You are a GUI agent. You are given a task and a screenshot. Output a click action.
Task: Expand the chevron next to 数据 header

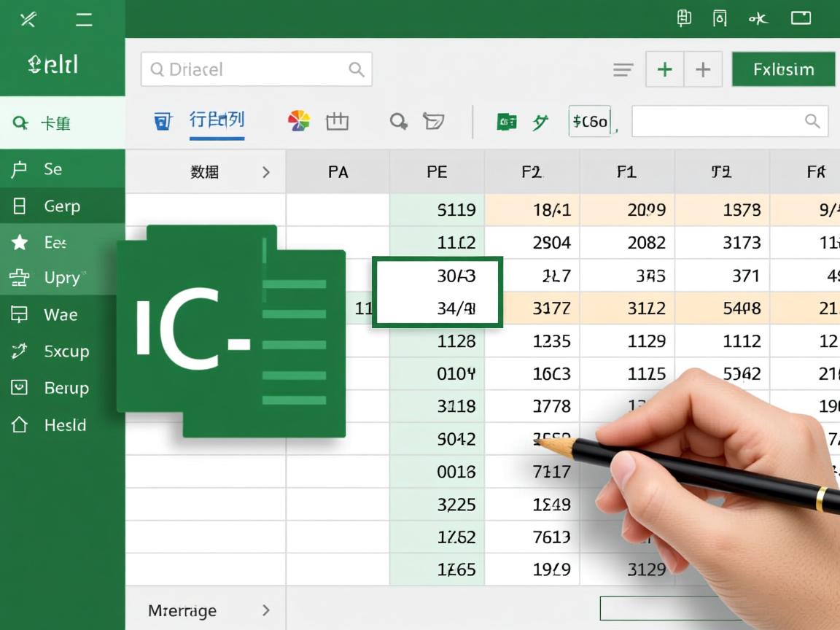(x=266, y=172)
